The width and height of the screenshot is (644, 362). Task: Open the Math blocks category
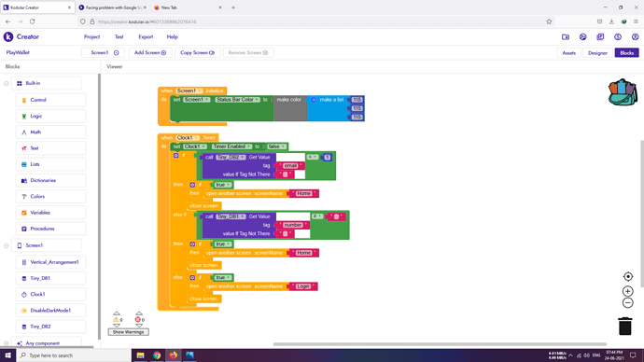(51, 132)
